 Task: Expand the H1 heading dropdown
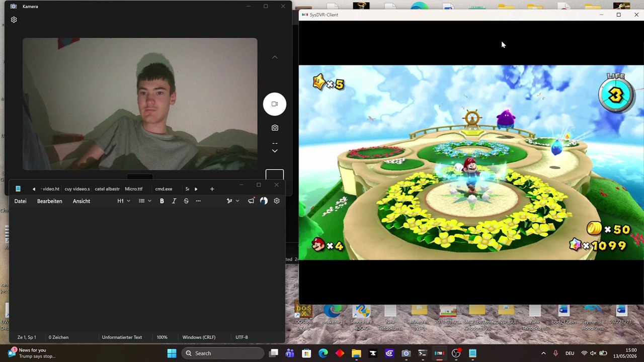124,201
